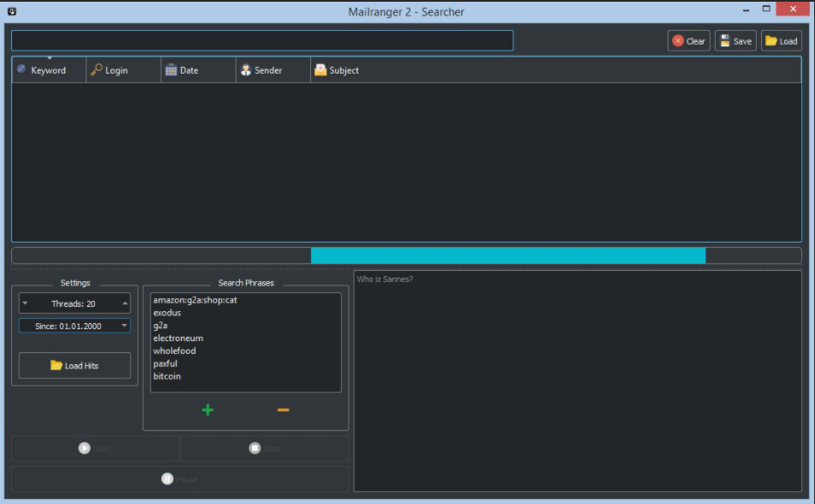Sort results by Keyword column header

[48, 70]
